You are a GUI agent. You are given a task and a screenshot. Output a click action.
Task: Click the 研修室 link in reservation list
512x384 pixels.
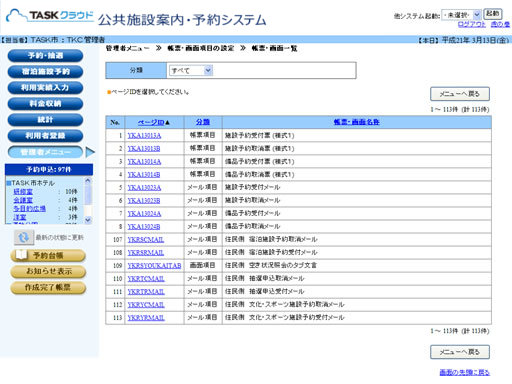[x=23, y=192]
